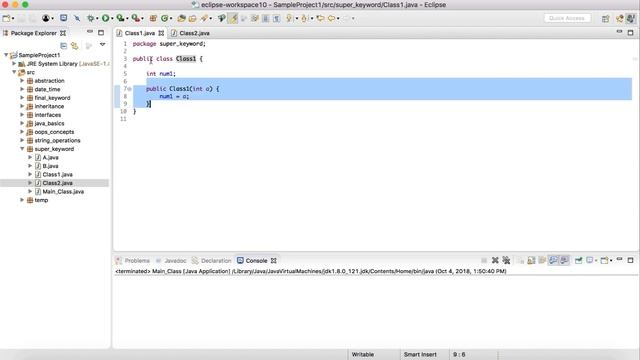Image resolution: width=640 pixels, height=360 pixels.
Task: Close the Console view tab
Action: tap(273, 260)
